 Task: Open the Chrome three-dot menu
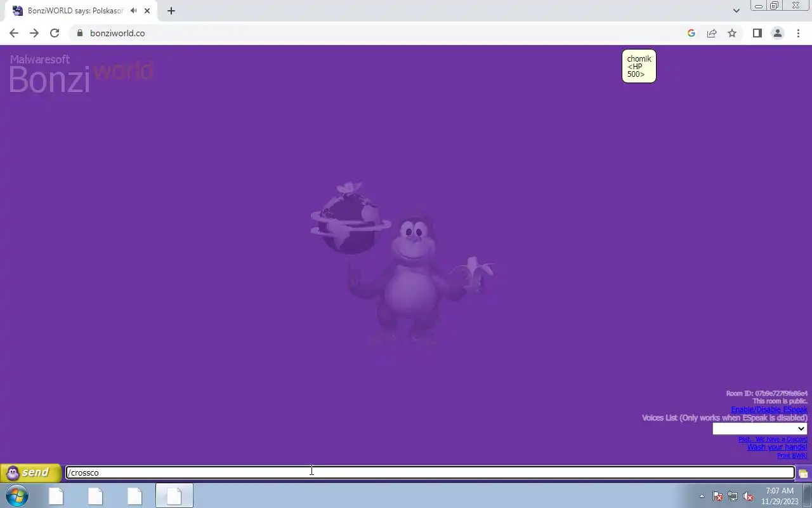pyautogui.click(x=798, y=33)
